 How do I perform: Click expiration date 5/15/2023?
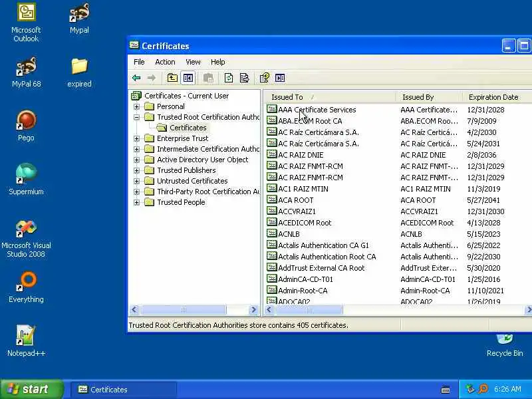[x=483, y=234]
